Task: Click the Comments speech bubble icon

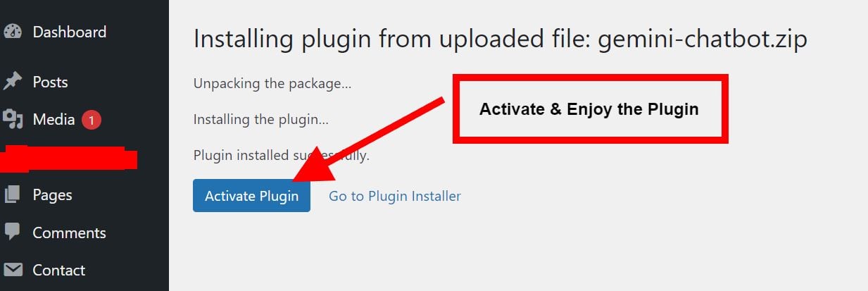Action: 13,232
